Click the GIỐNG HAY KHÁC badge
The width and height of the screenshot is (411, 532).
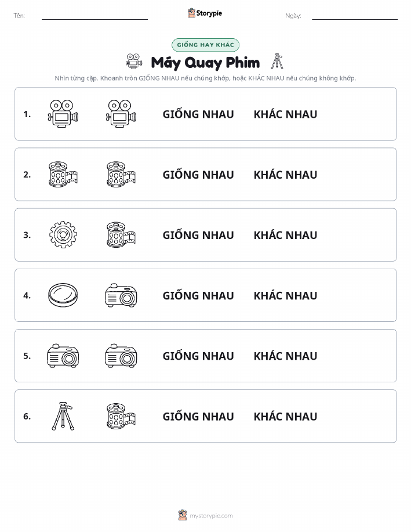pos(205,45)
